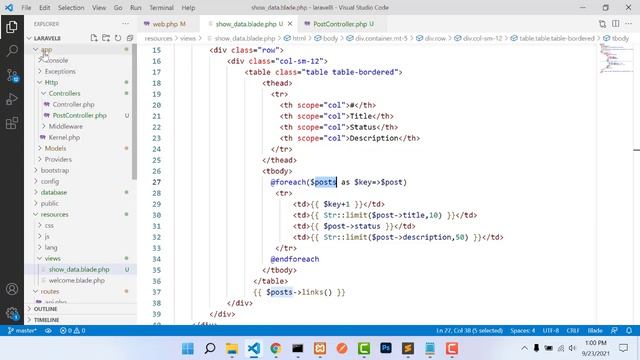Click the master branch status indicator
Viewport: 640px width, 360px height.
coord(22,331)
